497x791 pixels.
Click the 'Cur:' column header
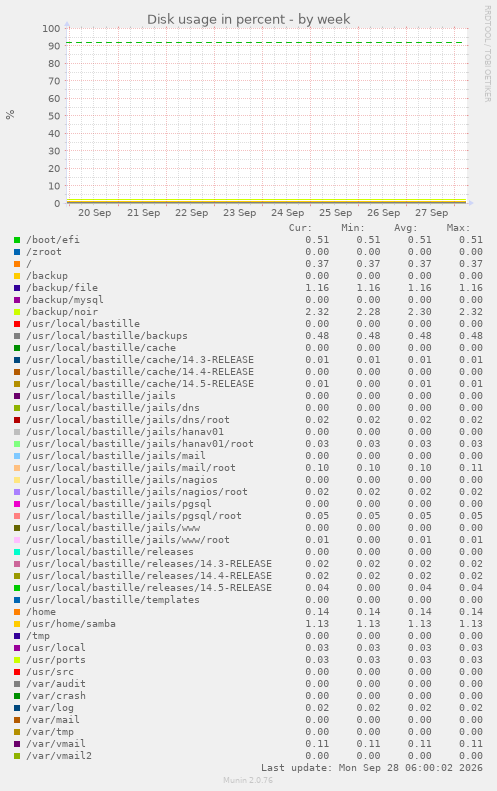pyautogui.click(x=300, y=228)
